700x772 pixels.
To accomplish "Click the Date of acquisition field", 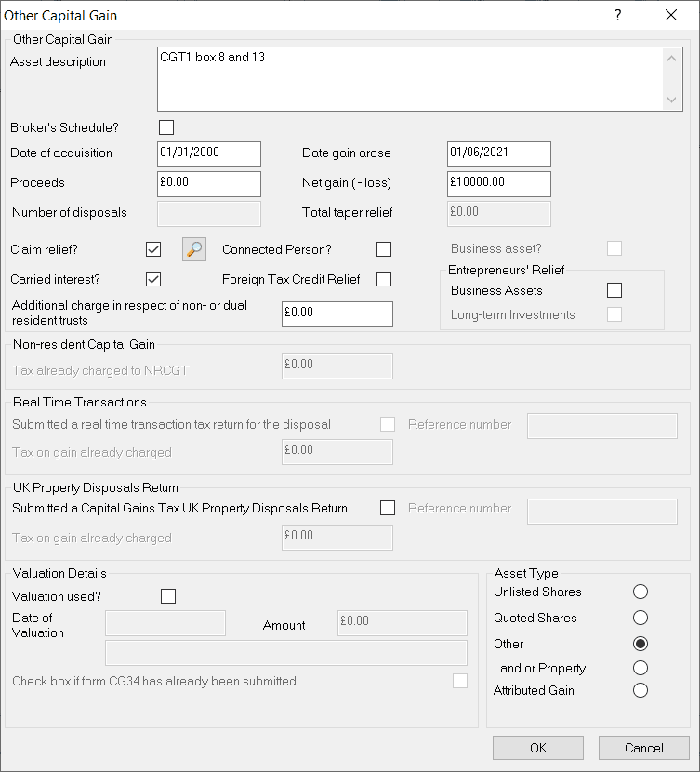I will [x=208, y=153].
